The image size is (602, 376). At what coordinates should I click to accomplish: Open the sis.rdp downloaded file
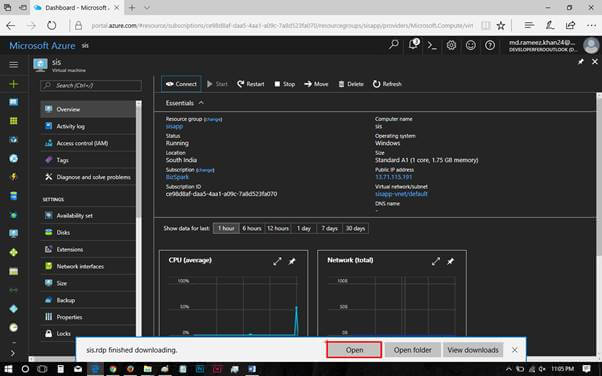(x=354, y=350)
